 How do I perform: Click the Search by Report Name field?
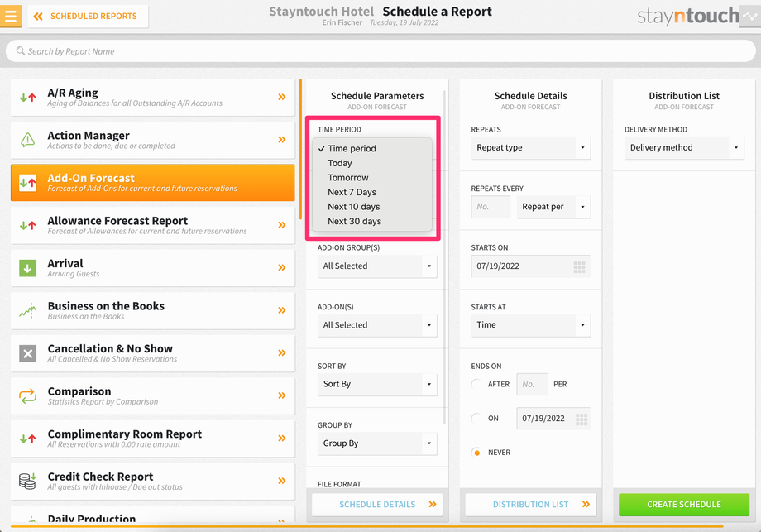coord(380,51)
